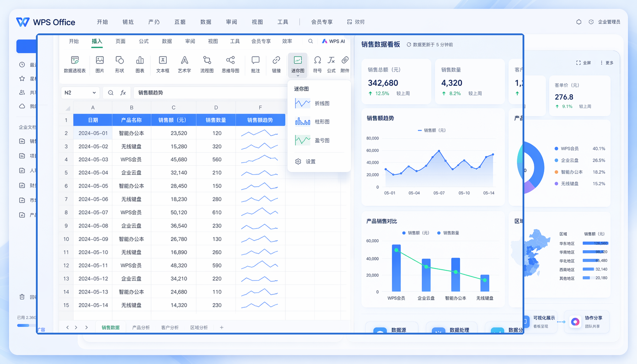Open the N2 cell name box dropdown

coord(94,93)
